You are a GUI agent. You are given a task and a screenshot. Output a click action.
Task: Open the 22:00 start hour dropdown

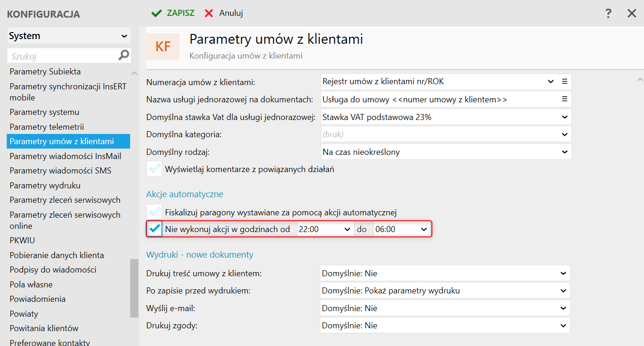[x=347, y=229]
